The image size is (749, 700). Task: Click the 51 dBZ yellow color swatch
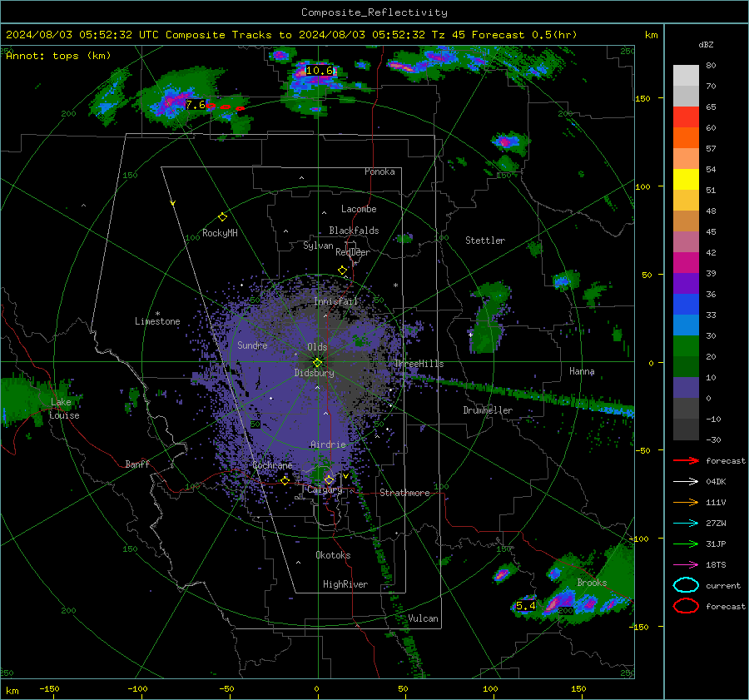click(686, 179)
